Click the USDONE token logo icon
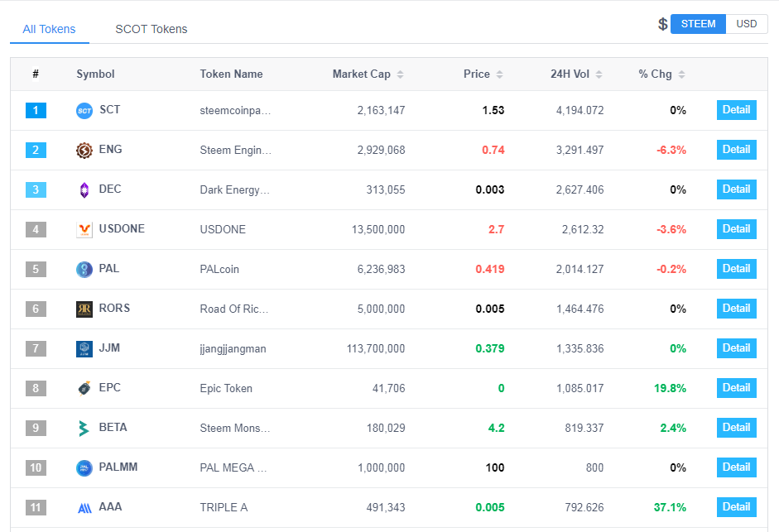 point(84,229)
